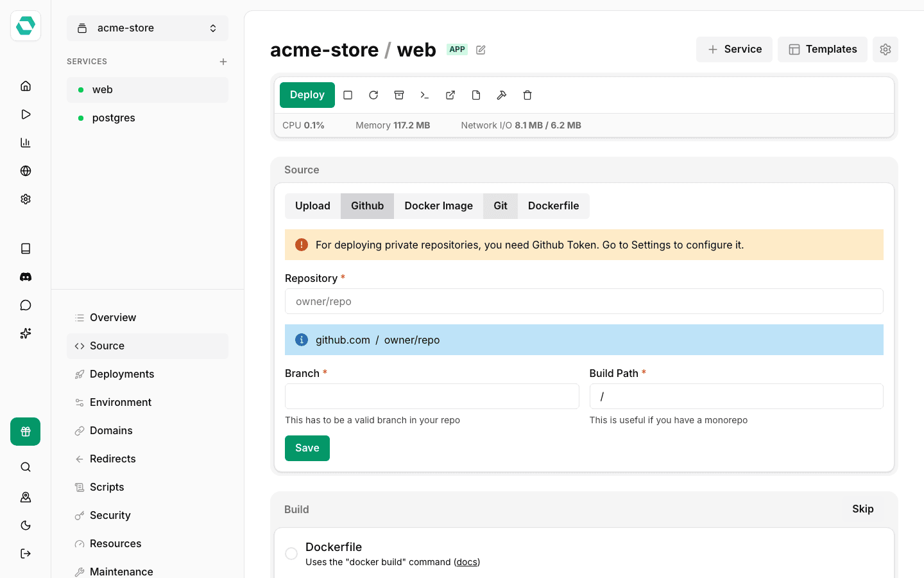The height and width of the screenshot is (578, 924).
Task: Open the play/actions icon in the rail
Action: pyautogui.click(x=26, y=114)
